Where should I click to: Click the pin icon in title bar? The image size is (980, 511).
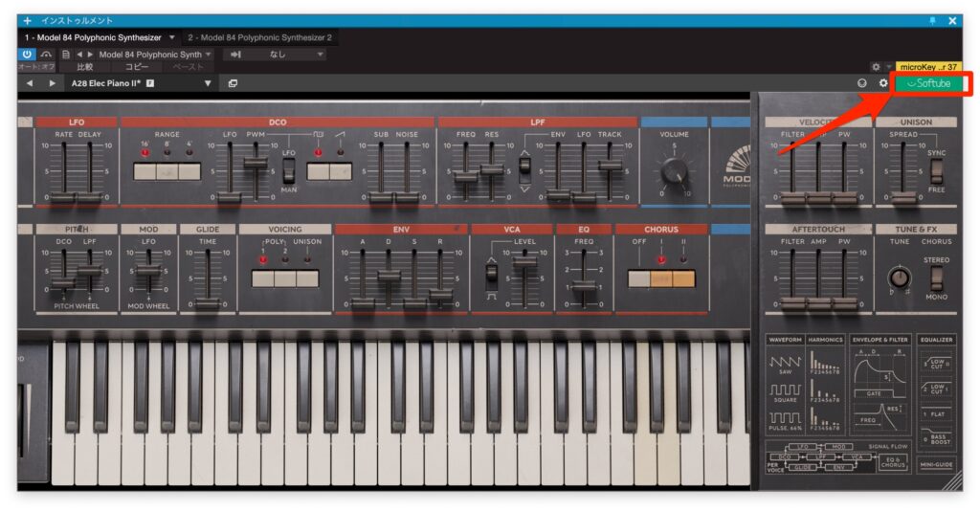pos(933,20)
